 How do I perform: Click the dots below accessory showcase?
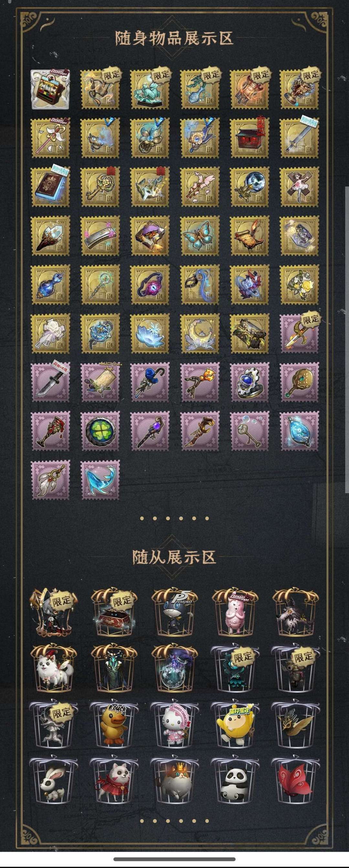pyautogui.click(x=174, y=518)
